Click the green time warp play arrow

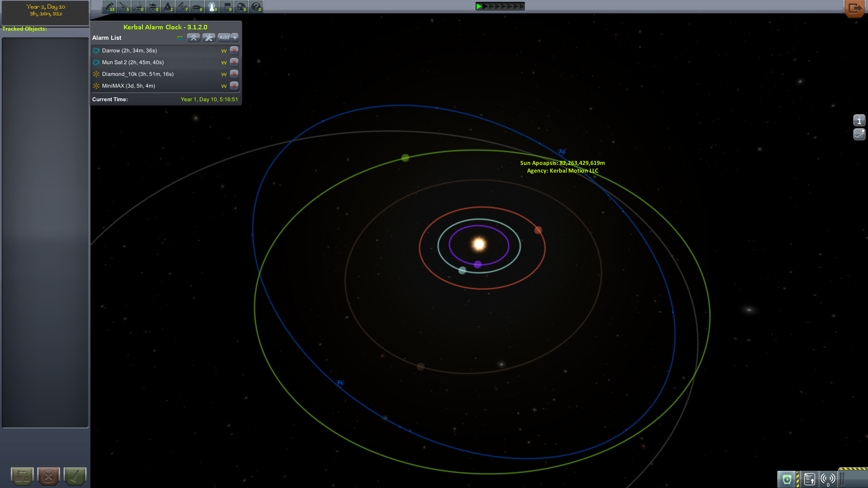coord(479,6)
